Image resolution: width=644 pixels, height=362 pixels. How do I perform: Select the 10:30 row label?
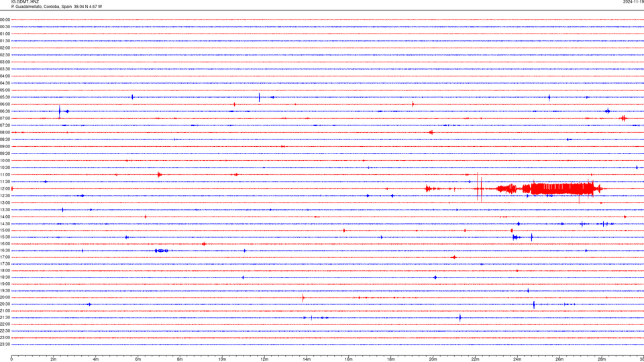[x=5, y=168]
